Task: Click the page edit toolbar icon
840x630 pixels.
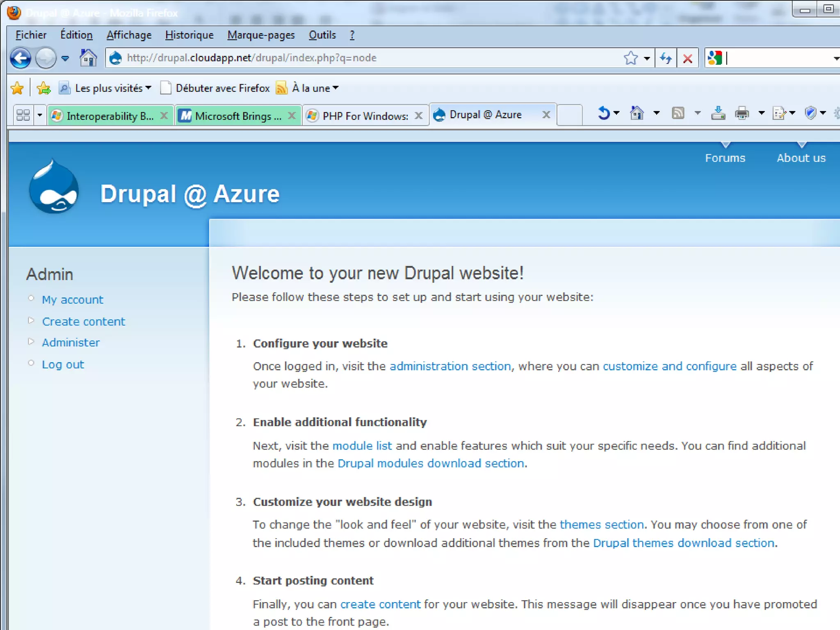Action: point(779,113)
